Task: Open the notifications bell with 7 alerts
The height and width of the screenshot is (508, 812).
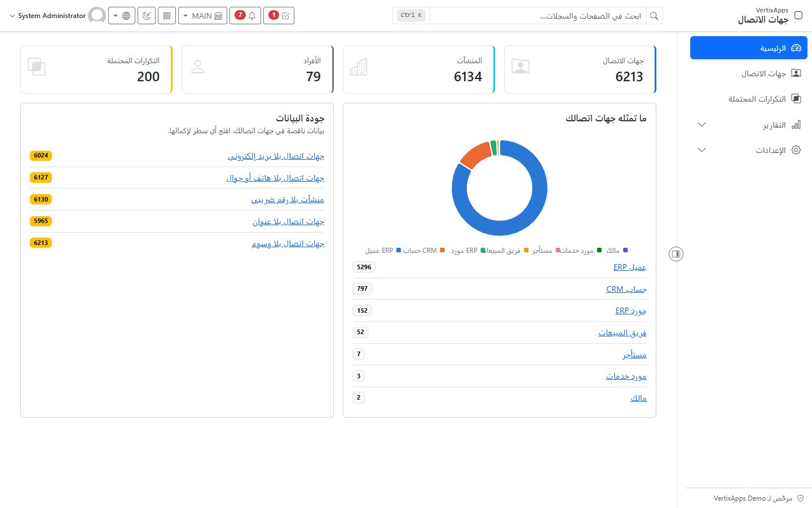Action: click(245, 16)
